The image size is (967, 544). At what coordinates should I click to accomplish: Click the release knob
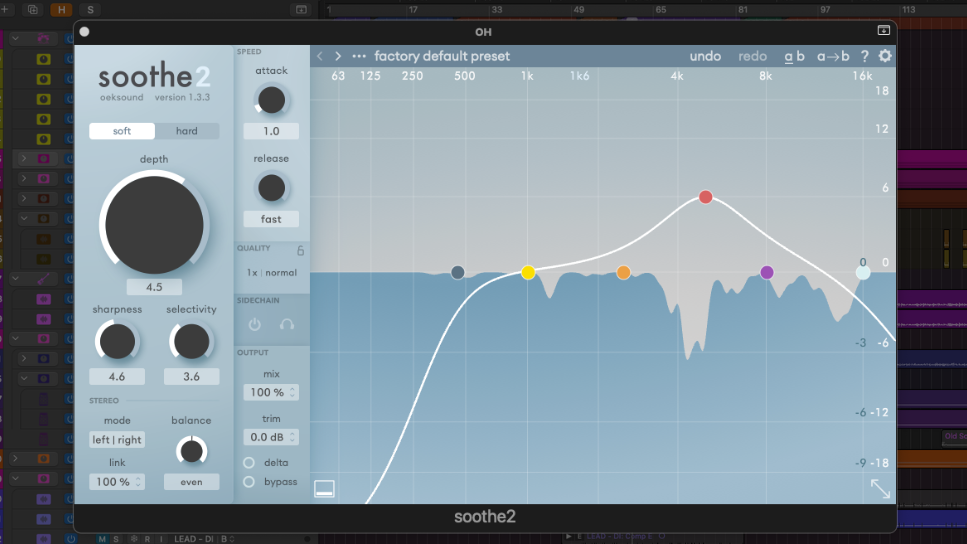pos(271,188)
